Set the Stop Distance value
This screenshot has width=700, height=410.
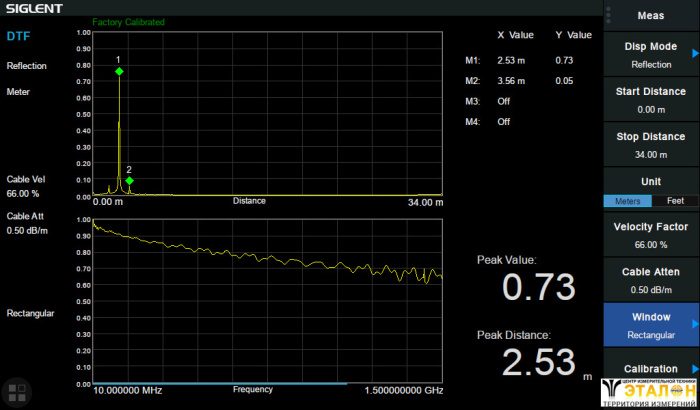651,145
